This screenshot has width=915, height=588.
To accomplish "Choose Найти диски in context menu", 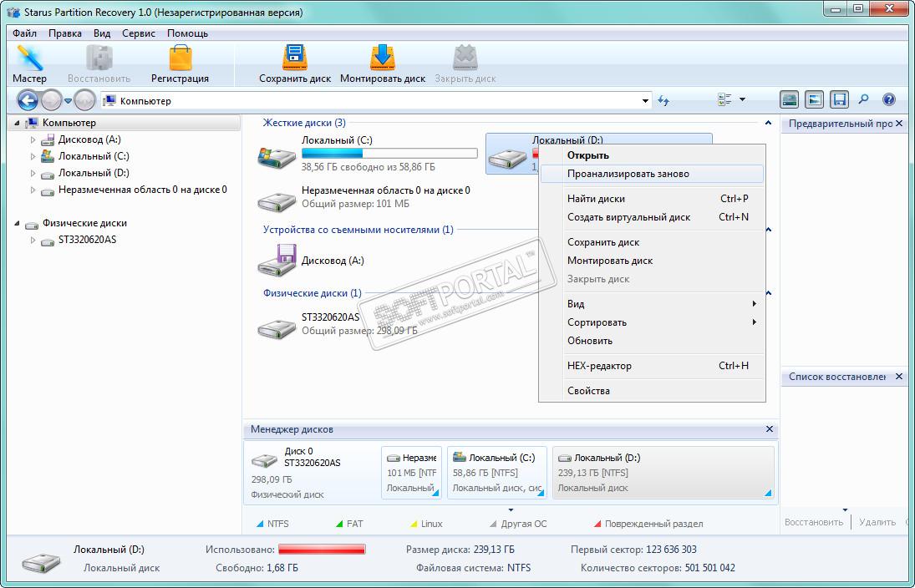I will [652, 198].
